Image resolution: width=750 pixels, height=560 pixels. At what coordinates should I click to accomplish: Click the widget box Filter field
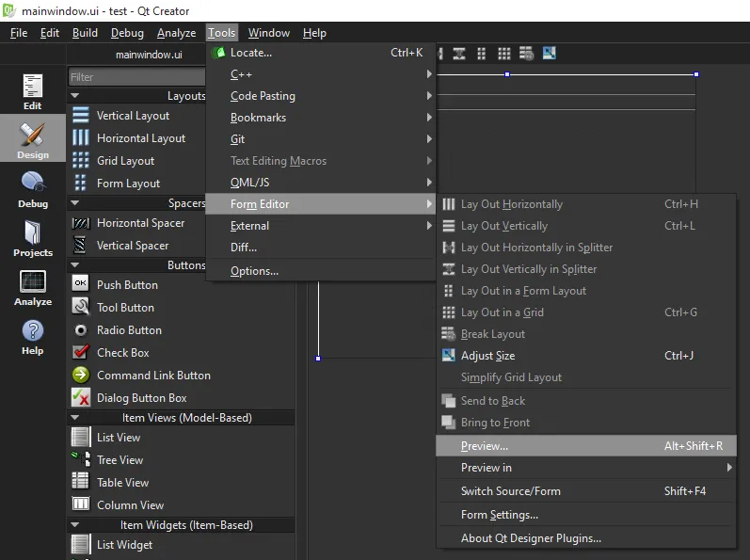tap(136, 77)
